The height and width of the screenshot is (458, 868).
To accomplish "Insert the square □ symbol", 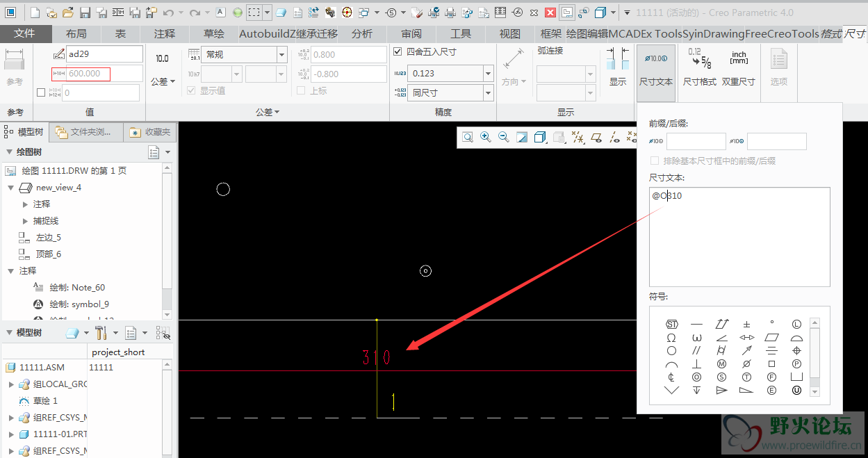I will (771, 364).
